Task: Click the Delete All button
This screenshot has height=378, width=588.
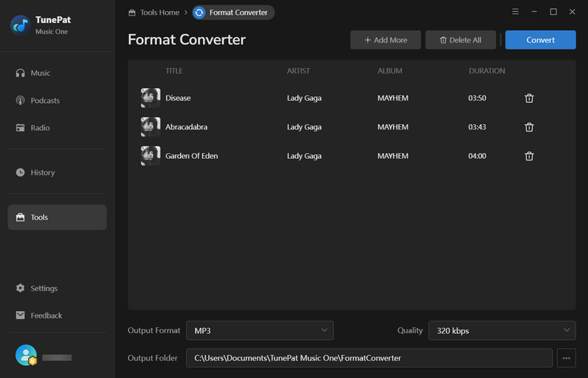Action: [461, 40]
